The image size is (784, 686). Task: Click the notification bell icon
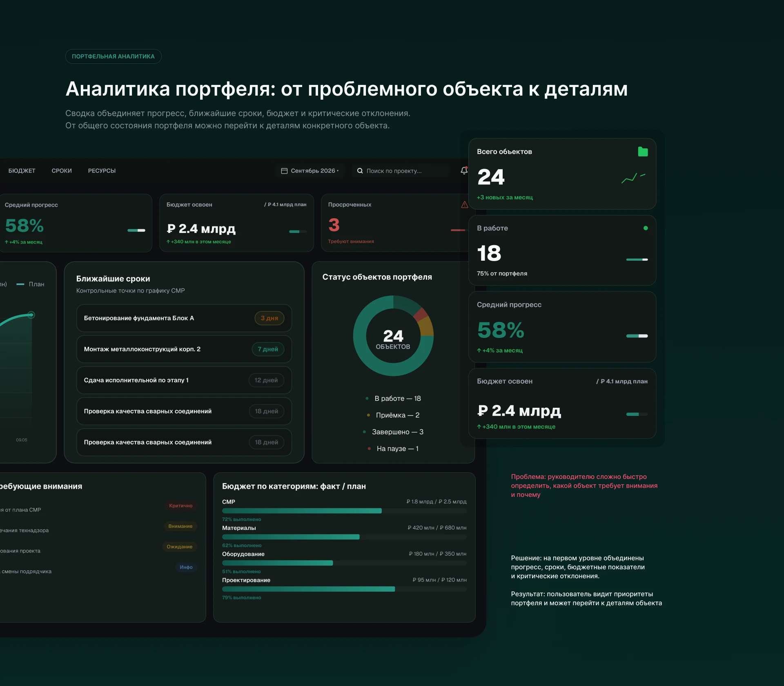tap(464, 170)
